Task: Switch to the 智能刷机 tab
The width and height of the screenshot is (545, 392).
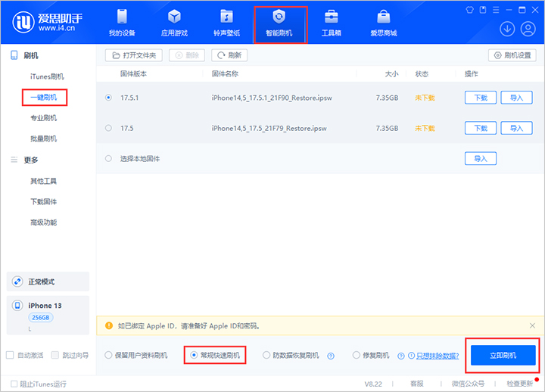Action: [x=279, y=23]
